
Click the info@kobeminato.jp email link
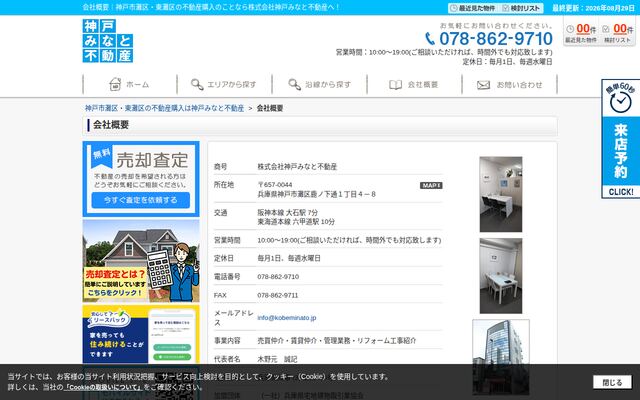click(x=287, y=318)
